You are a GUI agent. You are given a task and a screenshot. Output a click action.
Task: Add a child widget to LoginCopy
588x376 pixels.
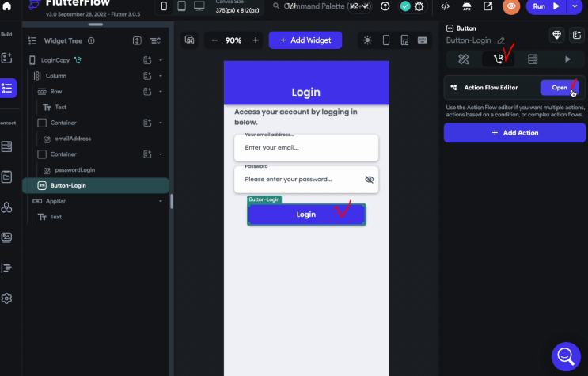[147, 60]
